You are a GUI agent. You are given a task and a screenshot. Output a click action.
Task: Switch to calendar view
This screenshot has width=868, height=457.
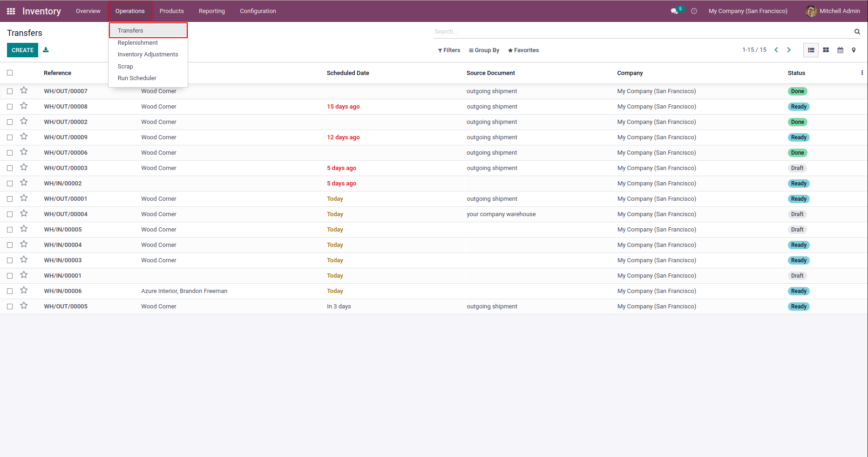[840, 50]
